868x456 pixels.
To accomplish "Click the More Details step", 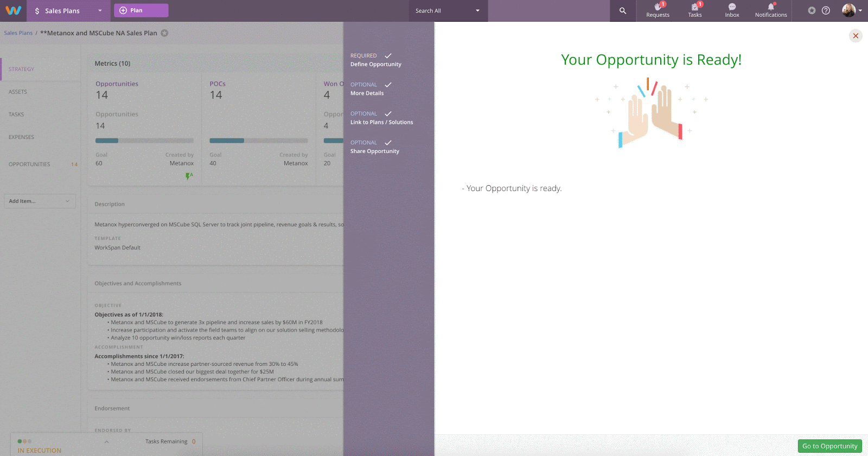I will point(367,93).
